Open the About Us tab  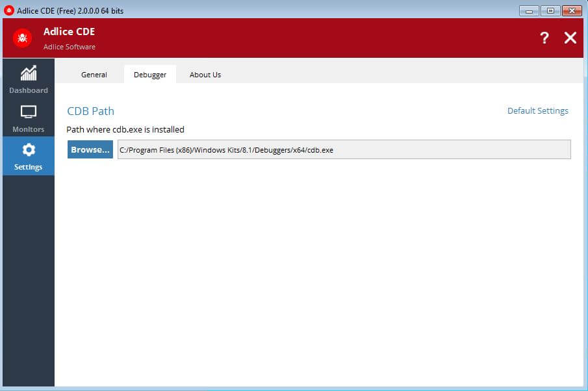tap(205, 75)
